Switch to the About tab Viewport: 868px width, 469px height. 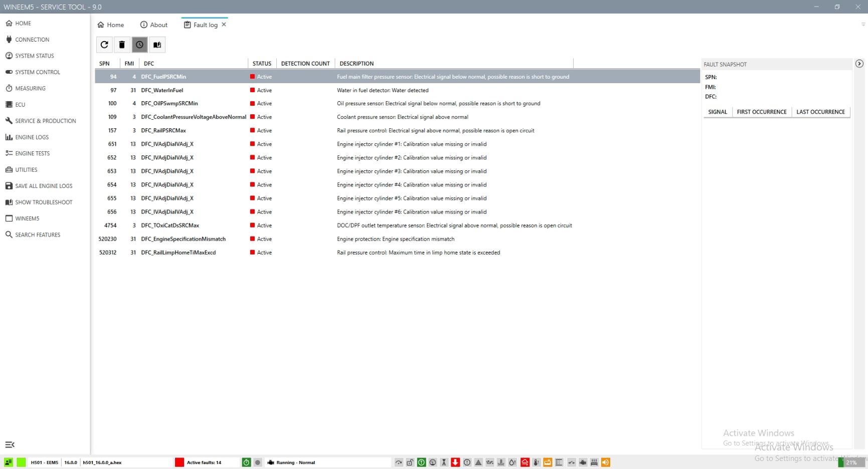coord(154,25)
